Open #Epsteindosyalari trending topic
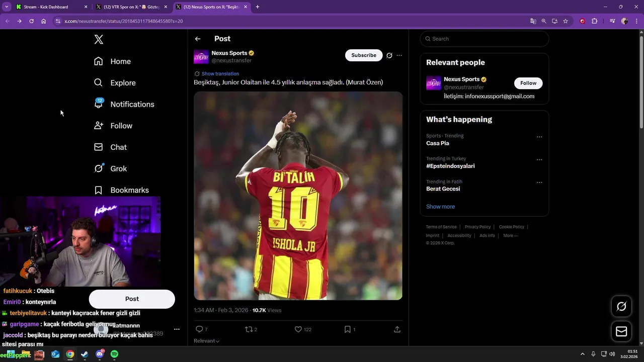Image resolution: width=644 pixels, height=362 pixels. coord(450,166)
